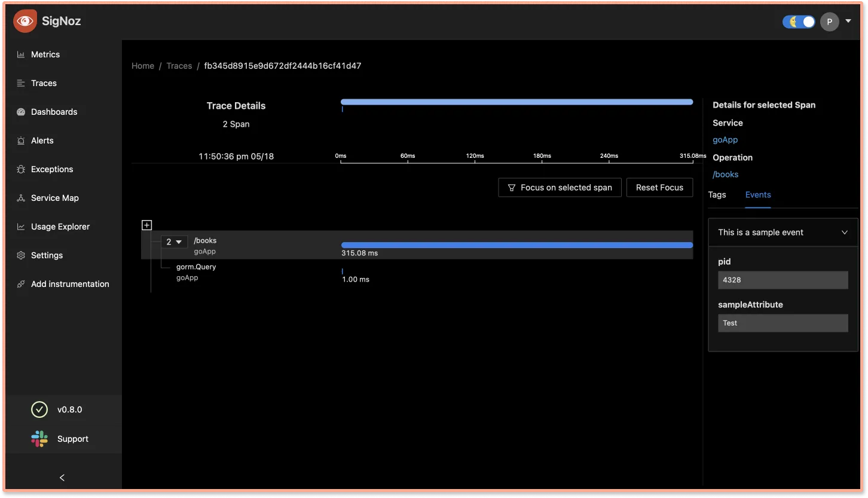868x498 pixels.
Task: Click the 240ms timeline tick label
Action: pyautogui.click(x=609, y=156)
